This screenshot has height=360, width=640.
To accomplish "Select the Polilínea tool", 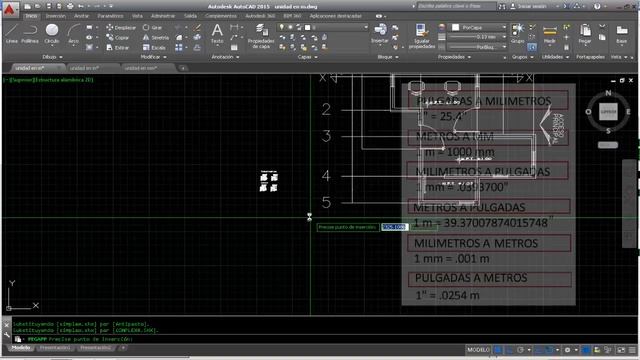I will pos(30,33).
